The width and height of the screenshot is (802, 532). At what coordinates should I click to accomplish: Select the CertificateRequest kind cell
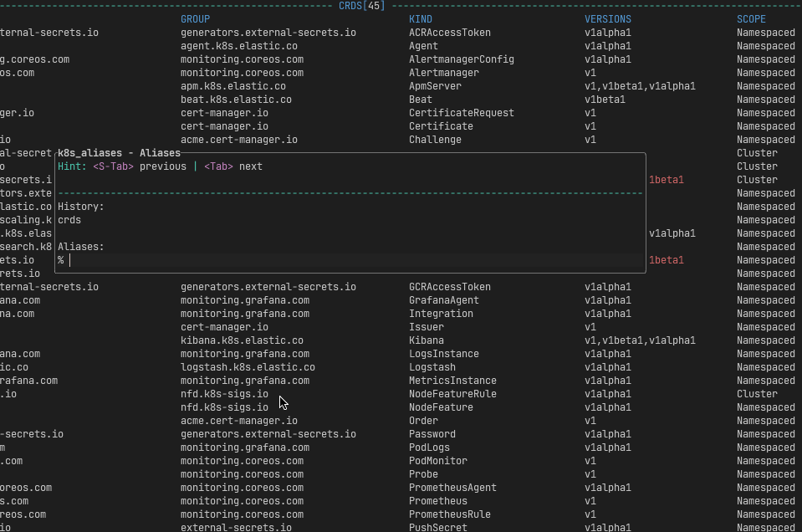[462, 113]
